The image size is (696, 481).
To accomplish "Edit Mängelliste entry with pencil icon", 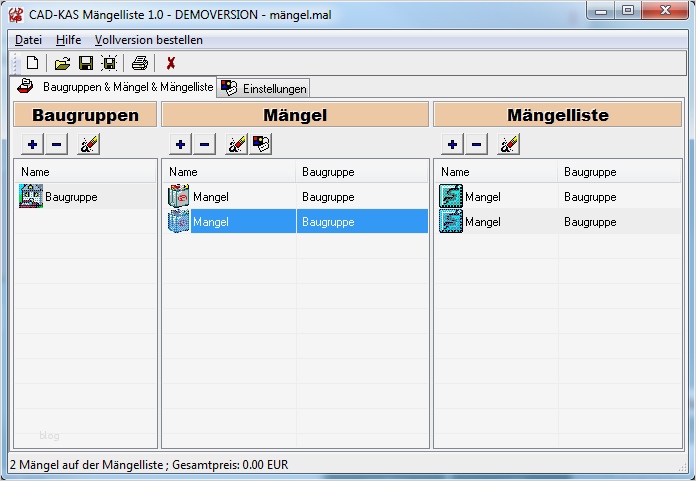I will [508, 144].
